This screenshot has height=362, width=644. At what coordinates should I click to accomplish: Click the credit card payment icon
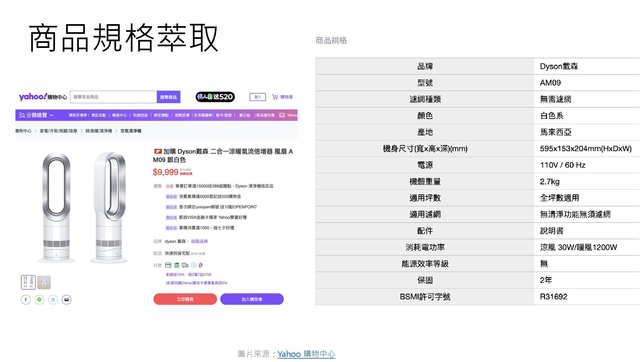[x=168, y=265]
